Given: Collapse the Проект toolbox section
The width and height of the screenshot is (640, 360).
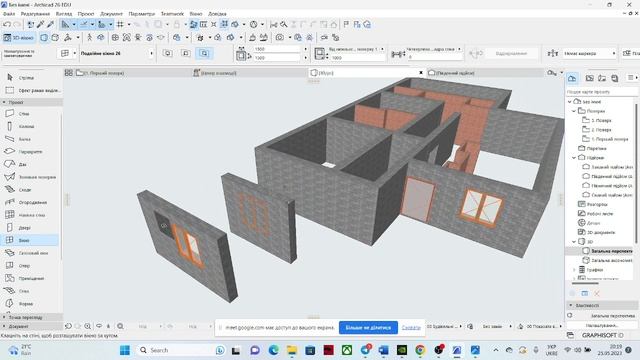Looking at the screenshot, I should [x=31, y=102].
